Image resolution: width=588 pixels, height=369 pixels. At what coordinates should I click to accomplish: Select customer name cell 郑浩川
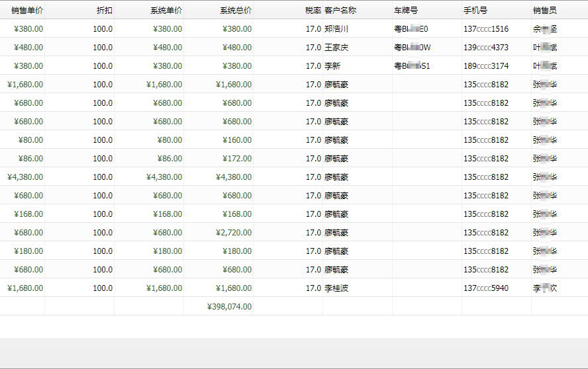click(336, 29)
